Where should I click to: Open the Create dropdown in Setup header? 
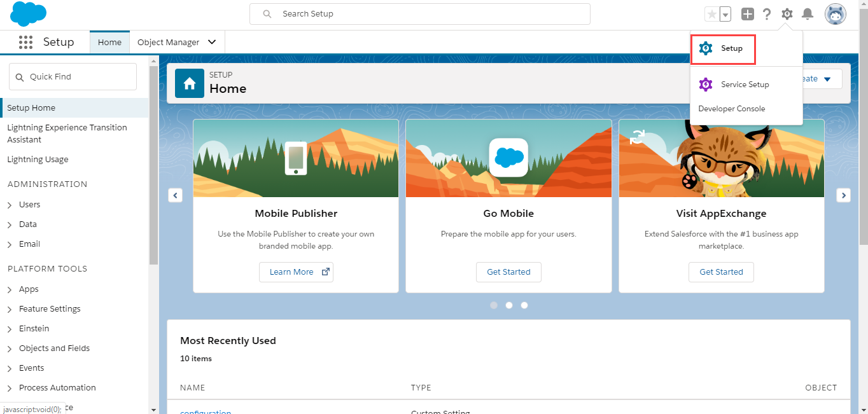pos(827,79)
